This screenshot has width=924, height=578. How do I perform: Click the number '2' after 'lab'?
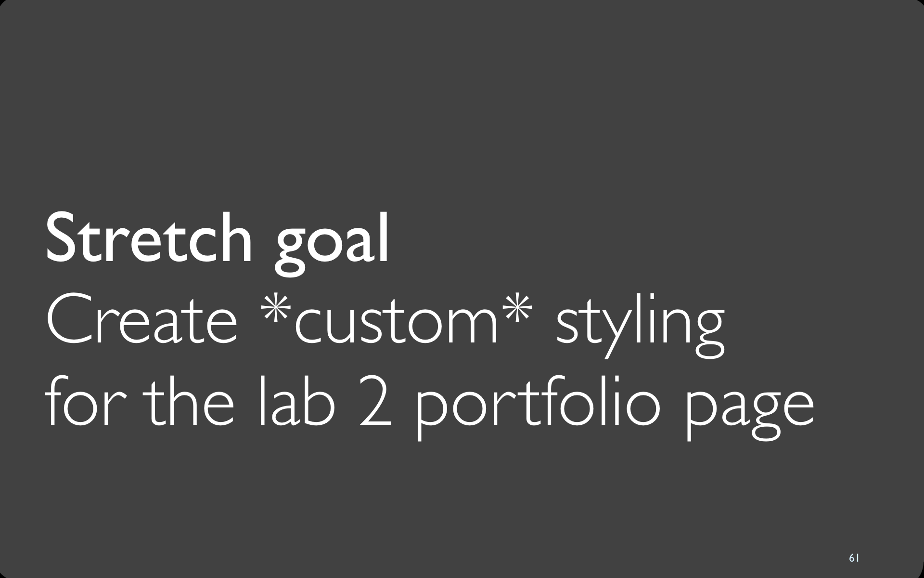pos(376,403)
